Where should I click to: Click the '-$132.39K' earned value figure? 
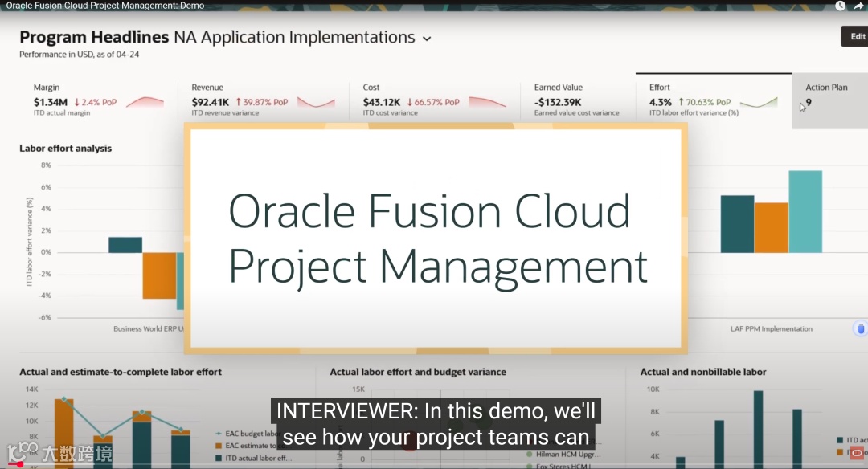(x=558, y=102)
